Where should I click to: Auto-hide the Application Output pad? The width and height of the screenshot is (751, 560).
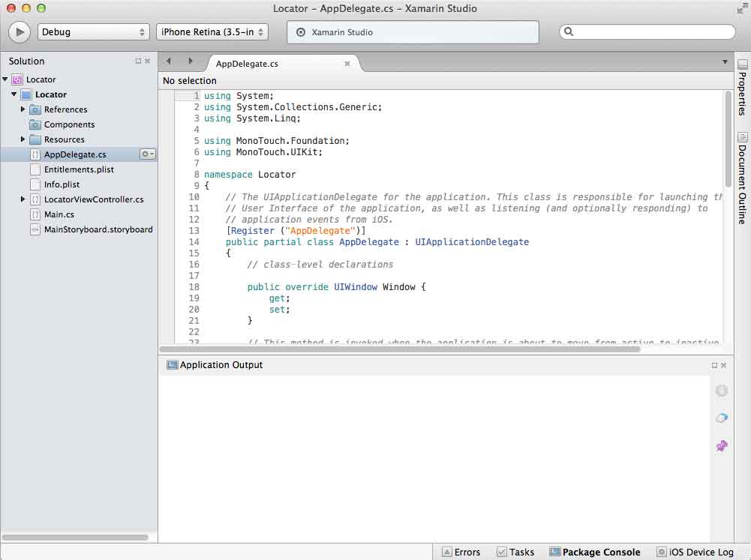714,365
